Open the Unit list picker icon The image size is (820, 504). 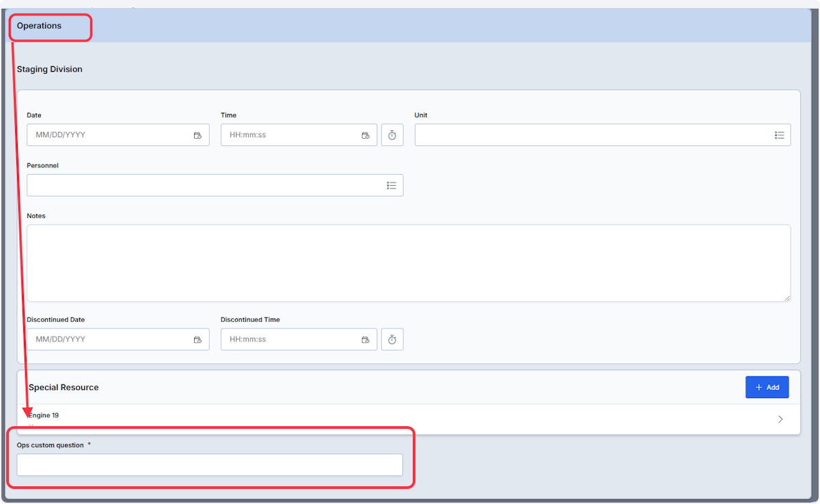[779, 135]
